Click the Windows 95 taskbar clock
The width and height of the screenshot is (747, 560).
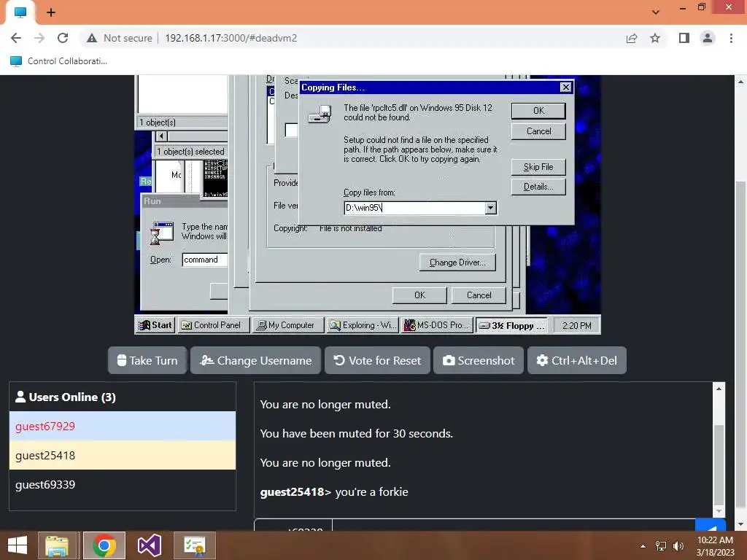(576, 325)
